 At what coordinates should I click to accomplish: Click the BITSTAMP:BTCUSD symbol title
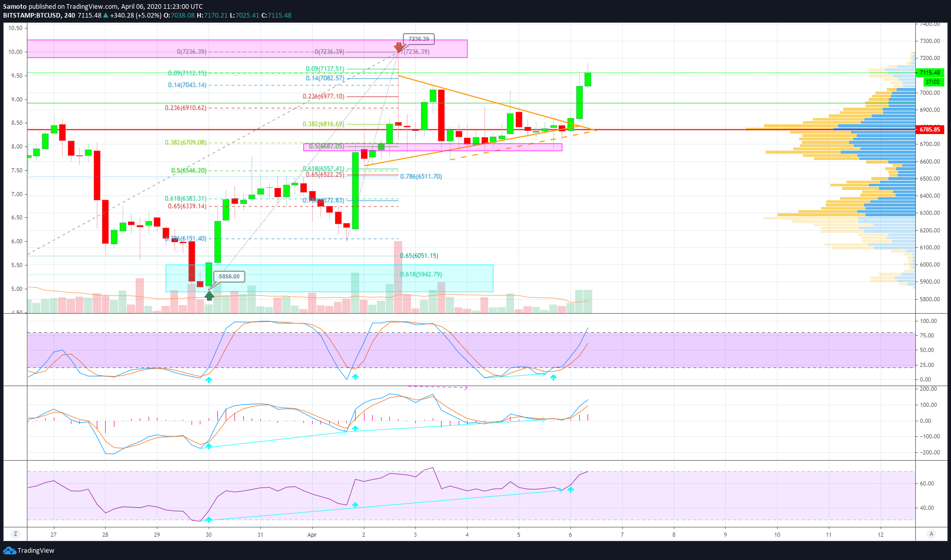tap(32, 16)
